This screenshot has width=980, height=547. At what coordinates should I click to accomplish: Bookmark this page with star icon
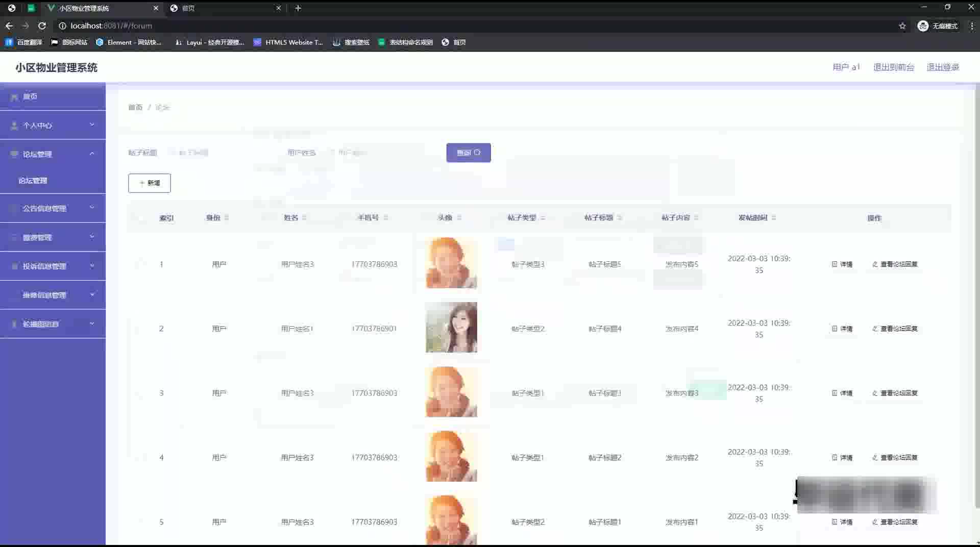click(902, 26)
